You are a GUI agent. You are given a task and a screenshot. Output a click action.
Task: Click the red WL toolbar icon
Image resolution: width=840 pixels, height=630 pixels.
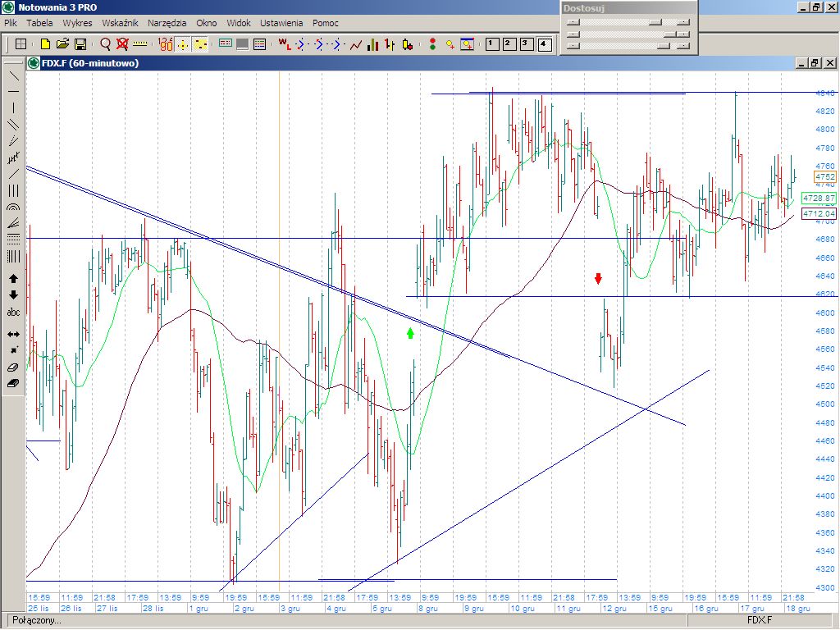coord(285,44)
